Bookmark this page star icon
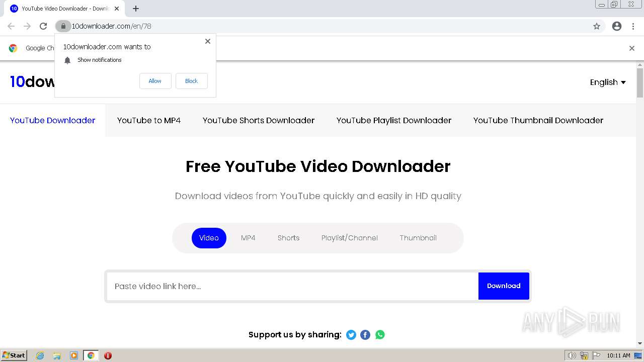 coord(597,26)
